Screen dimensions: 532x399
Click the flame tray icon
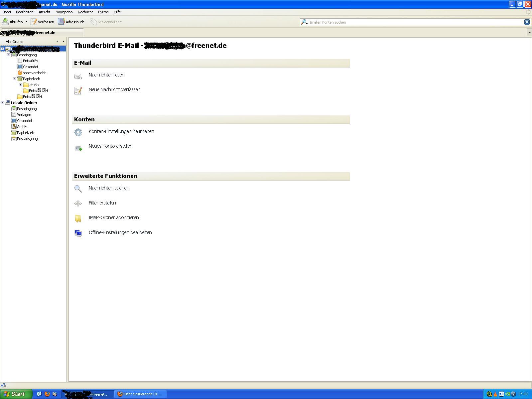coord(495,394)
